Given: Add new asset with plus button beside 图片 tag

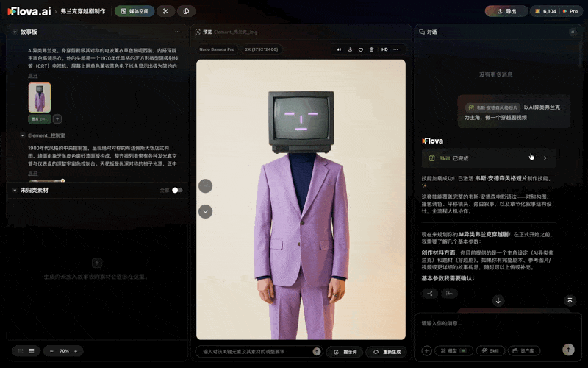Looking at the screenshot, I should coord(57,119).
